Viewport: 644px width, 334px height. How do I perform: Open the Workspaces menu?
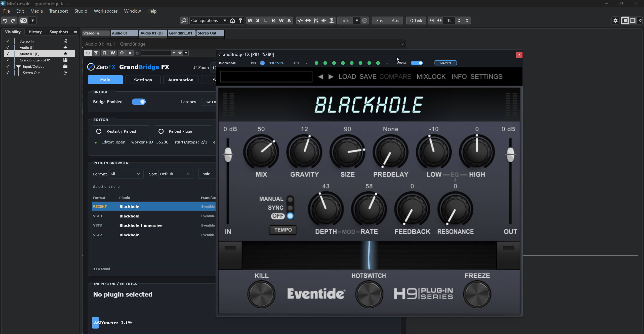pyautogui.click(x=106, y=11)
